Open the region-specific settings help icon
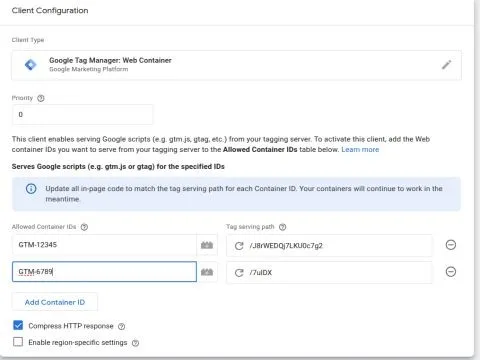Viewport: 480px width, 360px height. [x=135, y=343]
